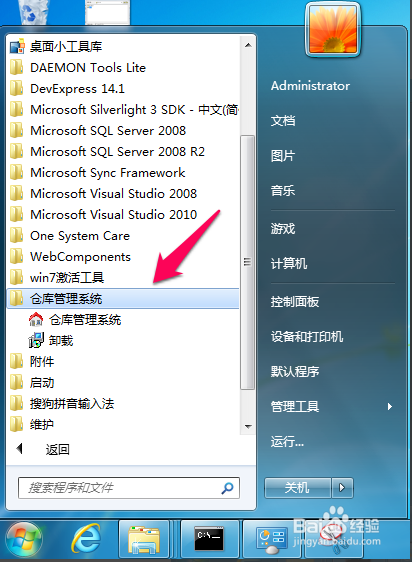Open Windows Explorer from the taskbar

[x=144, y=540]
